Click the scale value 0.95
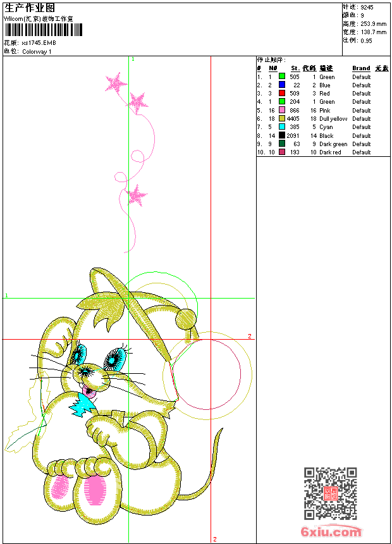The image size is (392, 544). [x=366, y=41]
